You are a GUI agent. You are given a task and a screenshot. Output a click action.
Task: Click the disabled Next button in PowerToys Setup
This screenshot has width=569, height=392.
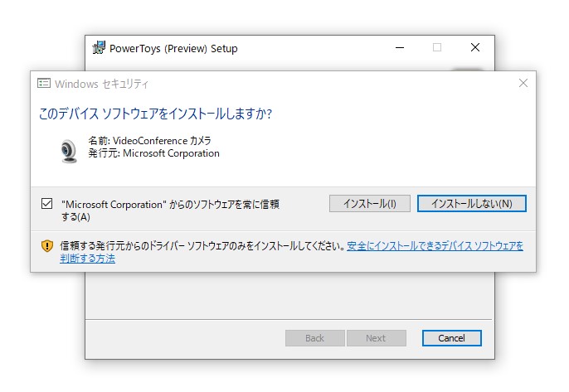376,338
